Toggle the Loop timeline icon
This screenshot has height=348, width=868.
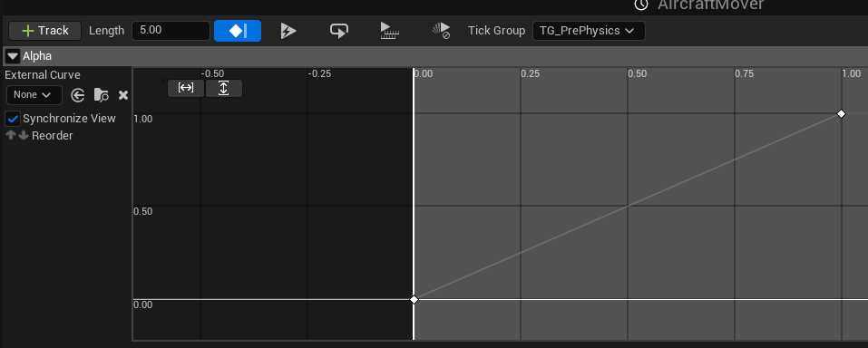click(x=339, y=31)
